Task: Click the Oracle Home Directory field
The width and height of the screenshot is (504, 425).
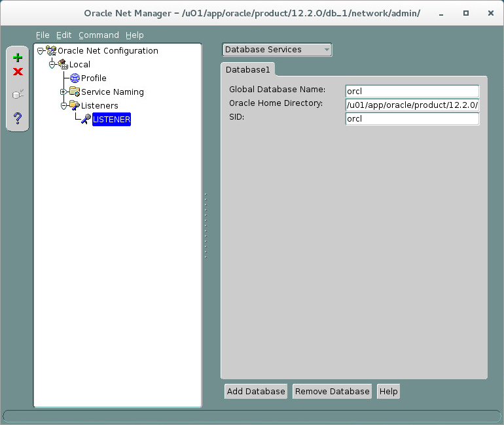Action: pos(412,105)
